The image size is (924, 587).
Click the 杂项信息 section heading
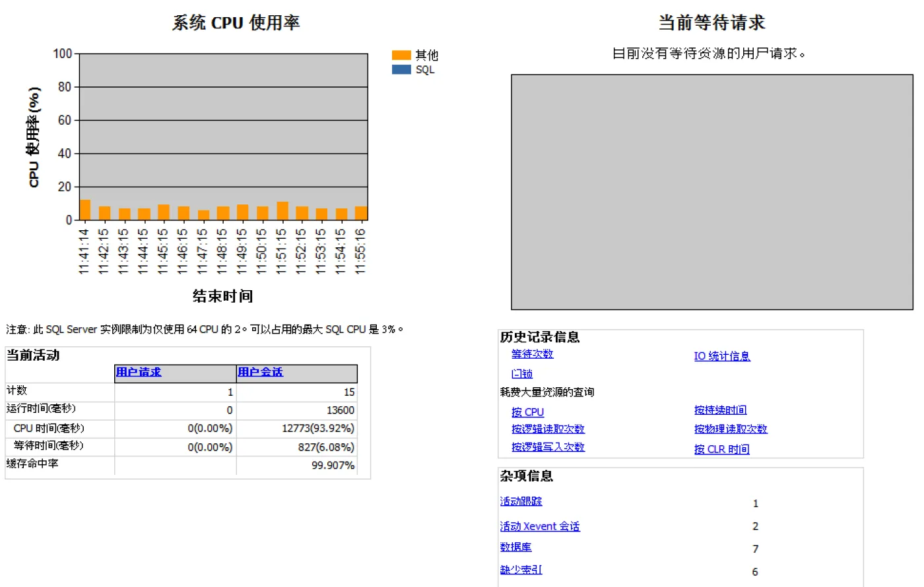coord(527,476)
